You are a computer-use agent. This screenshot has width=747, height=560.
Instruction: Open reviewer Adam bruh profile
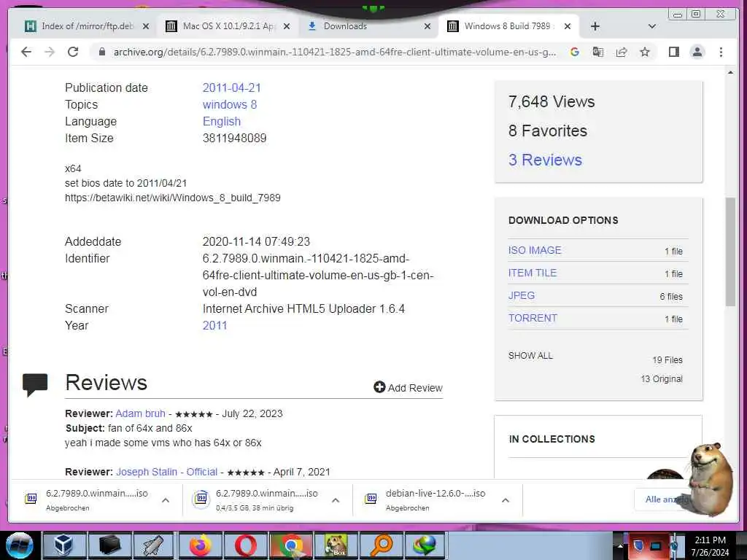click(140, 413)
